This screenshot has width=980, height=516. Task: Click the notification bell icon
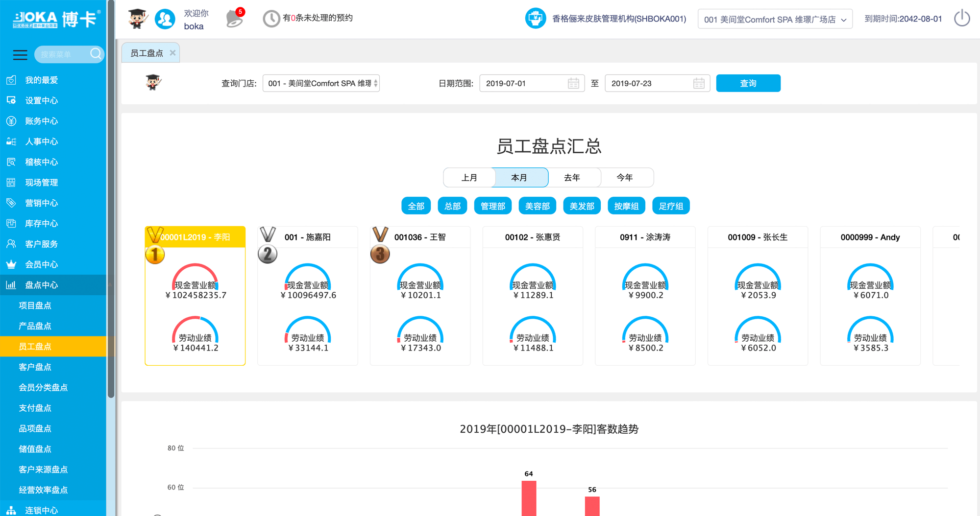pos(234,19)
